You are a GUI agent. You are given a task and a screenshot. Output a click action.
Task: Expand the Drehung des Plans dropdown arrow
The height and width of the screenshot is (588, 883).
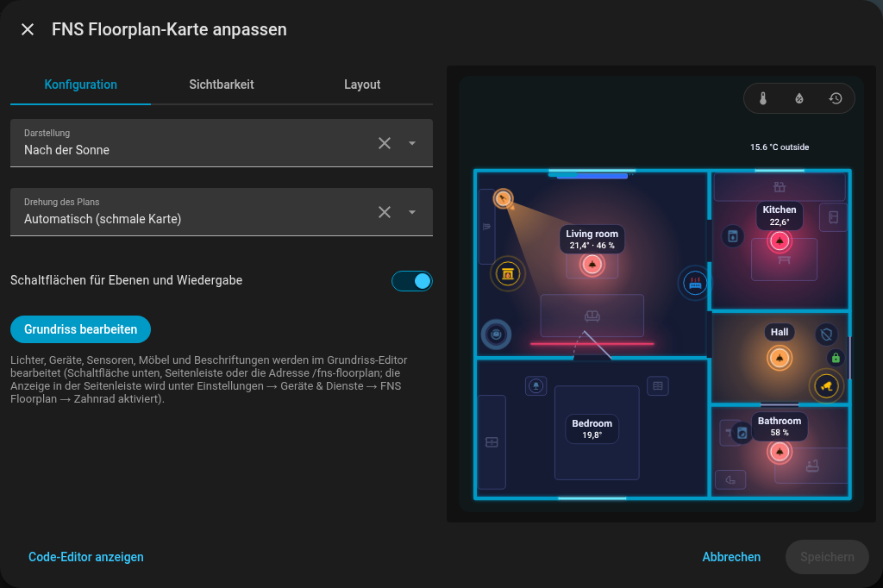412,212
